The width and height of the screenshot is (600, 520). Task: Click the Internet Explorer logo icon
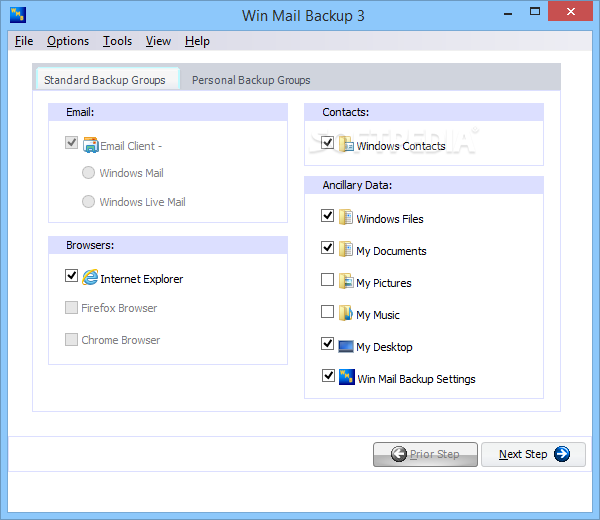point(90,277)
